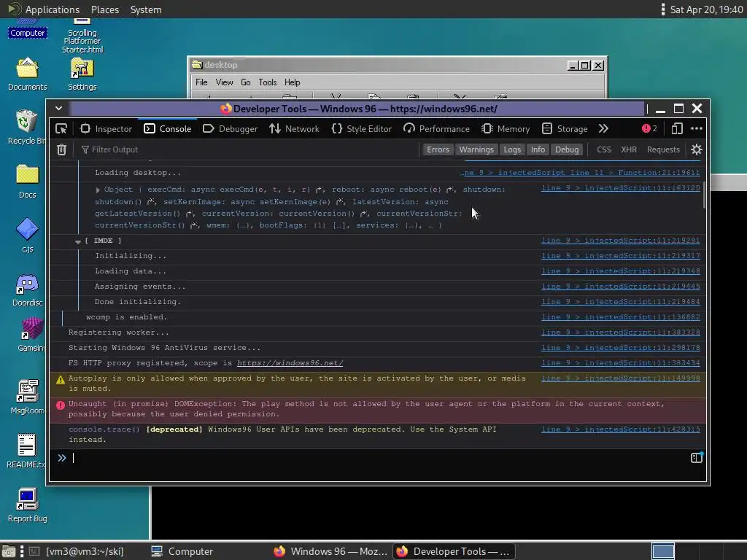Switch to the Network tab
747x560 pixels.
pos(295,128)
